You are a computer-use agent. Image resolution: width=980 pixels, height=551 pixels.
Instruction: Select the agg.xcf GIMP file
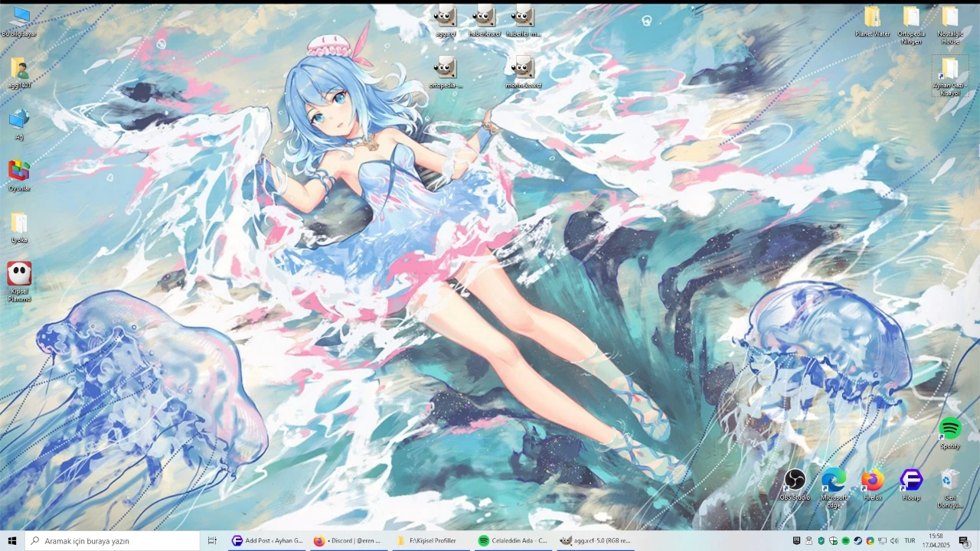[446, 21]
